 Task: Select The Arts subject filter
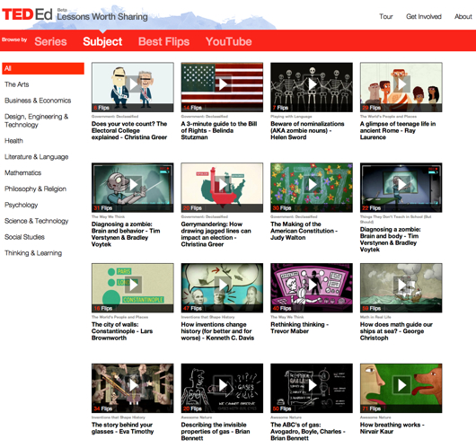(17, 84)
